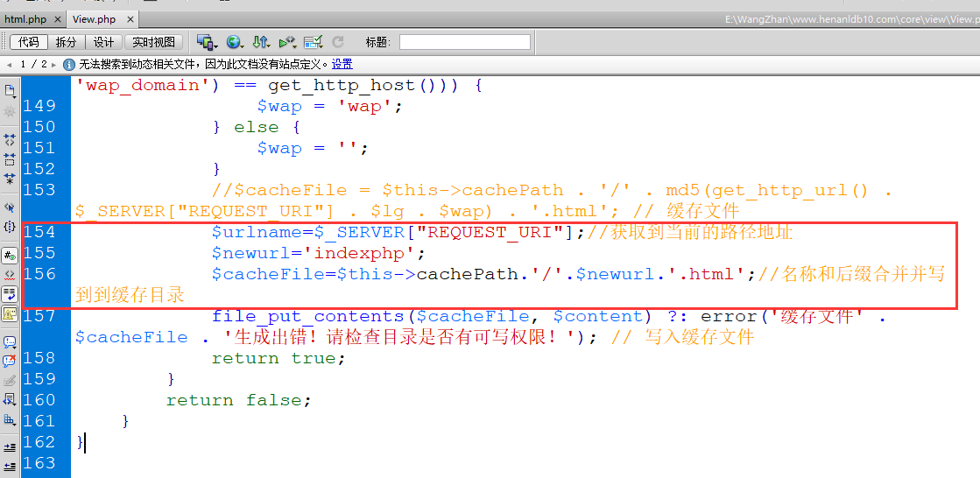This screenshot has width=980, height=478.
Task: Go to next info bar message arrow
Action: click(53, 65)
